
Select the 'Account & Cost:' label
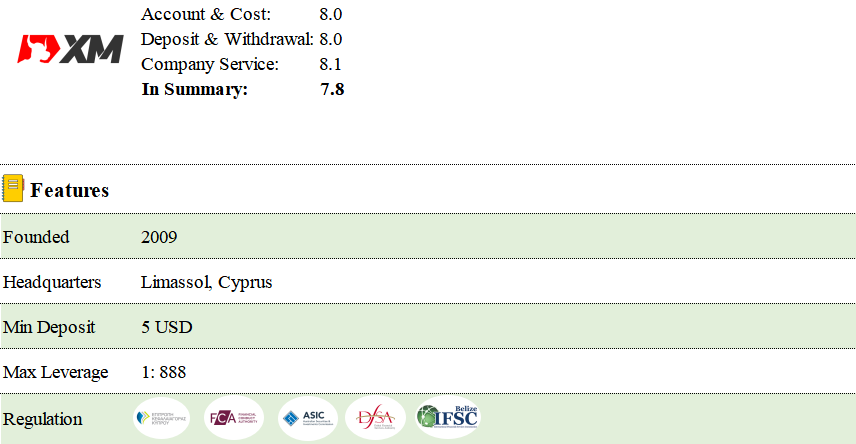[x=206, y=14]
